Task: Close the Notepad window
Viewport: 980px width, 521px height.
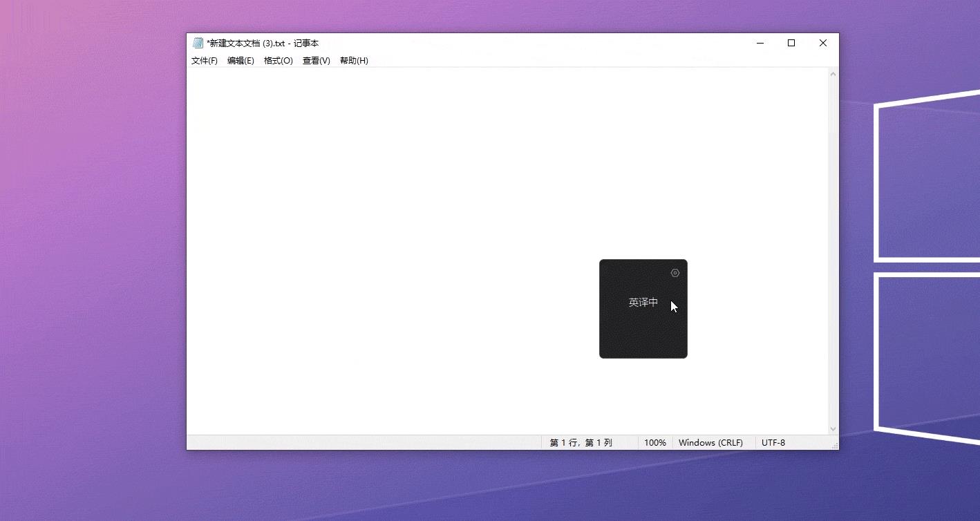Action: pyautogui.click(x=822, y=43)
